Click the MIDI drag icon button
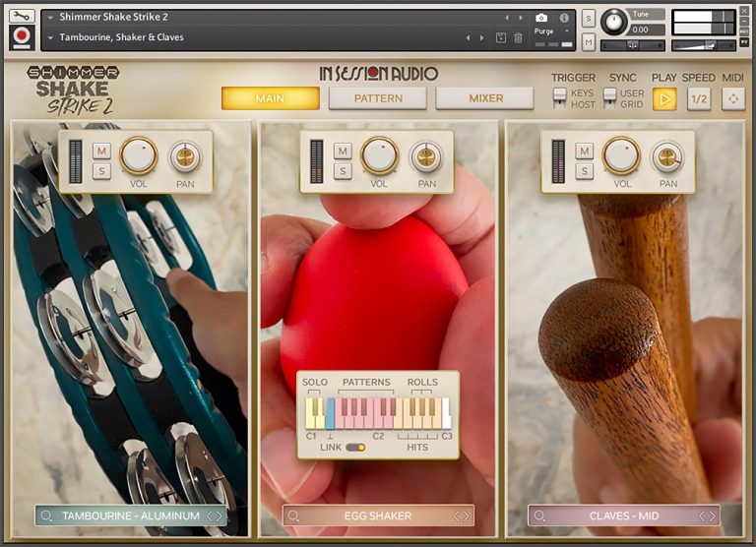The width and height of the screenshot is (756, 547). click(733, 98)
